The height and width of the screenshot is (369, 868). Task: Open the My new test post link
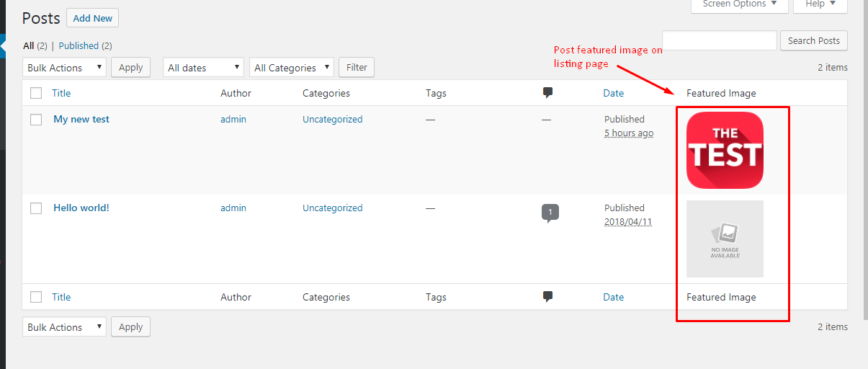81,120
